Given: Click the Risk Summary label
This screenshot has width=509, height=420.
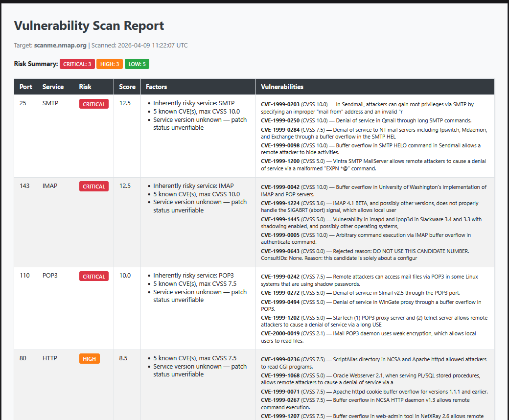Looking at the screenshot, I should pyautogui.click(x=36, y=64).
